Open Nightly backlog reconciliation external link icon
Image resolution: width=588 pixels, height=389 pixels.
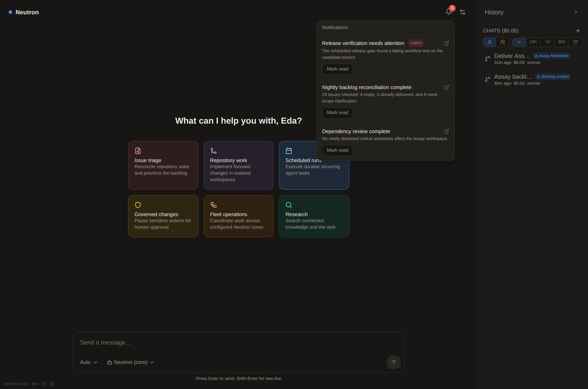pos(446,87)
